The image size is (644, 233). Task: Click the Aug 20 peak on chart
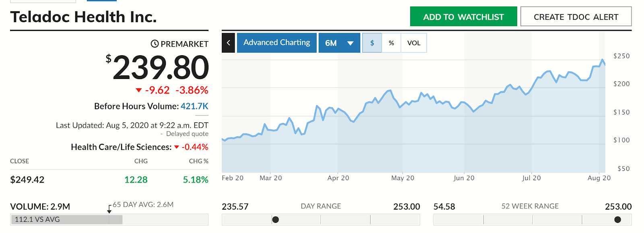click(602, 60)
